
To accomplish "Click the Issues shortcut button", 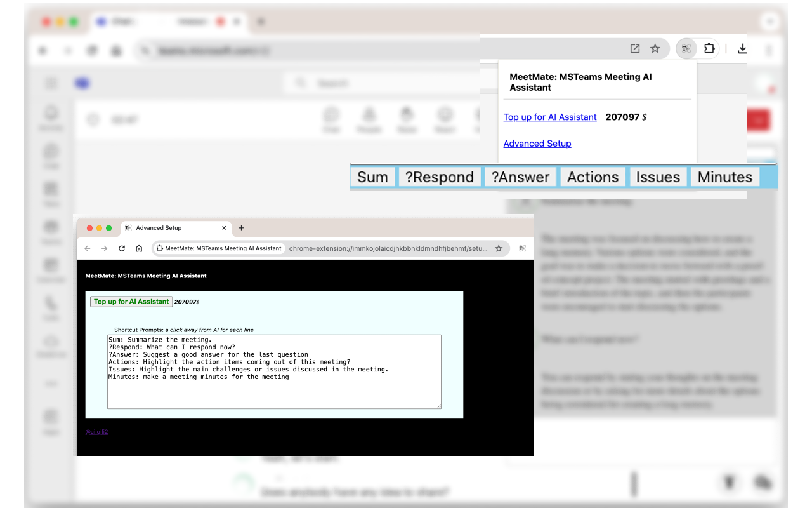I will pos(658,177).
